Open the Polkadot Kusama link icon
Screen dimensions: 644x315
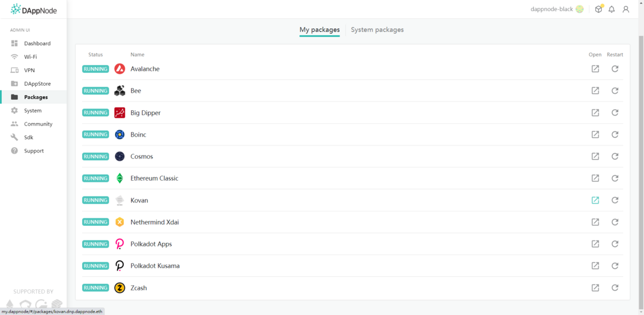tap(595, 266)
